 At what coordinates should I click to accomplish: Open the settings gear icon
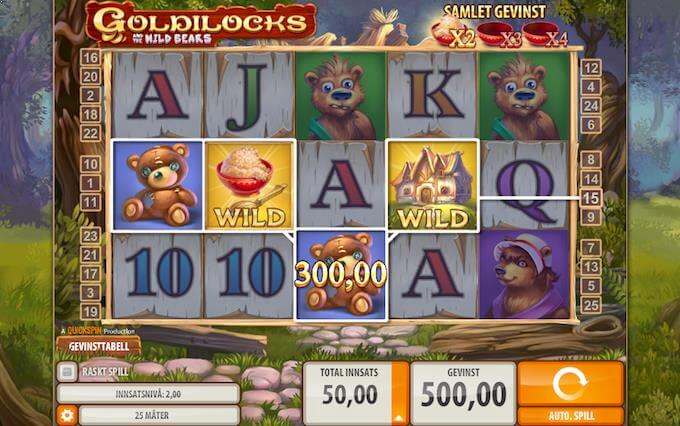pyautogui.click(x=67, y=415)
